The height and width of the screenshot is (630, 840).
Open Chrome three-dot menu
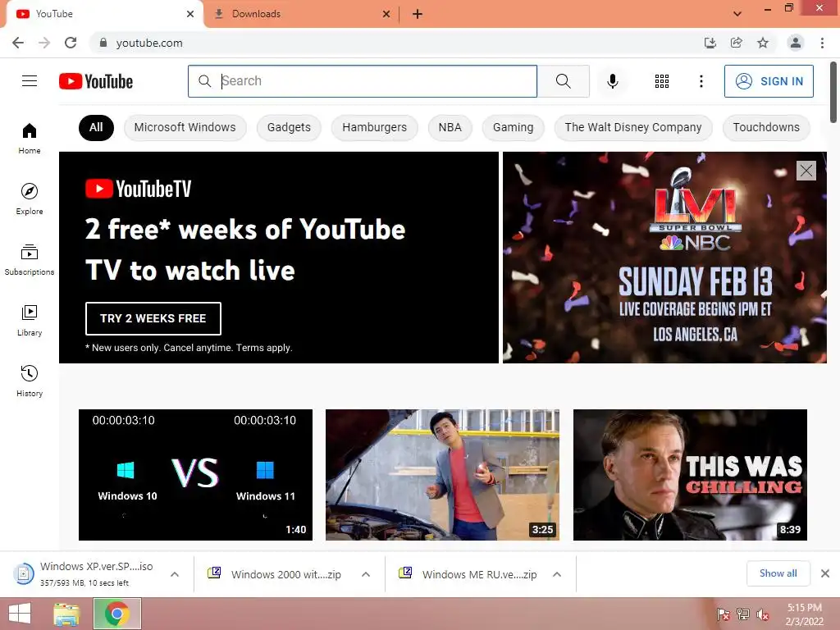tap(822, 43)
